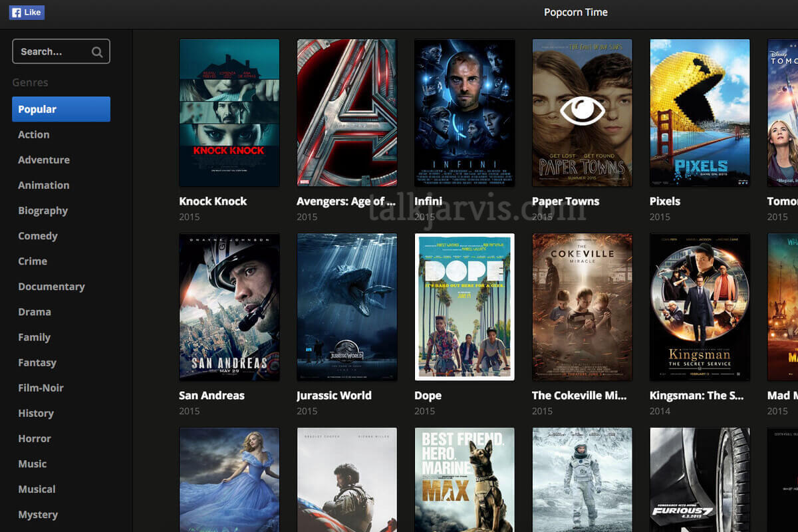Open the Furious 7 poster

pos(700,479)
